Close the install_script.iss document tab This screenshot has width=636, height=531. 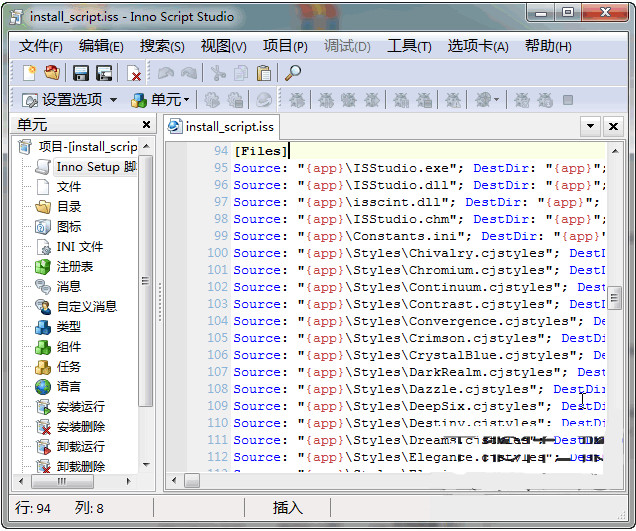(x=614, y=126)
